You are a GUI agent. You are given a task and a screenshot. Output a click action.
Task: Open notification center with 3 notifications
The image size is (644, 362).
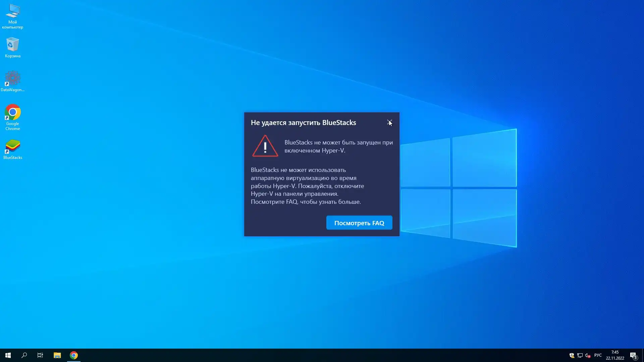(x=633, y=355)
